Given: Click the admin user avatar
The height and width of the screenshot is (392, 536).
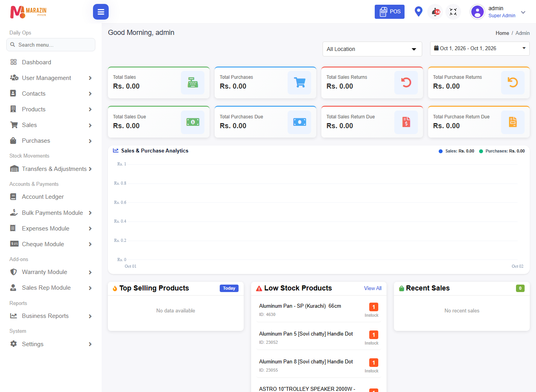Looking at the screenshot, I should pyautogui.click(x=478, y=12).
